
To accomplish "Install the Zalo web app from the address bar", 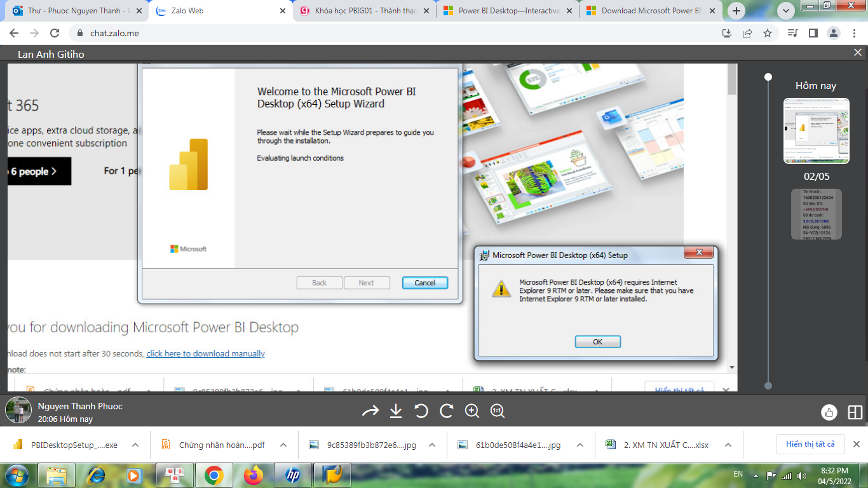I will coord(727,33).
